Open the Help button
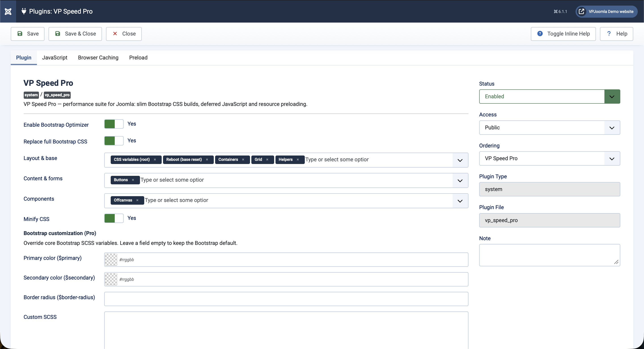 click(616, 34)
